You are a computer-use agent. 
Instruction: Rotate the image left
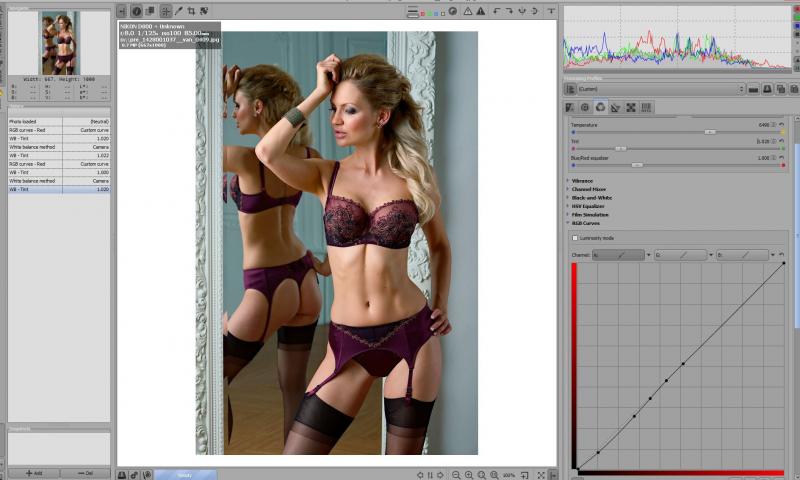pyautogui.click(x=496, y=11)
